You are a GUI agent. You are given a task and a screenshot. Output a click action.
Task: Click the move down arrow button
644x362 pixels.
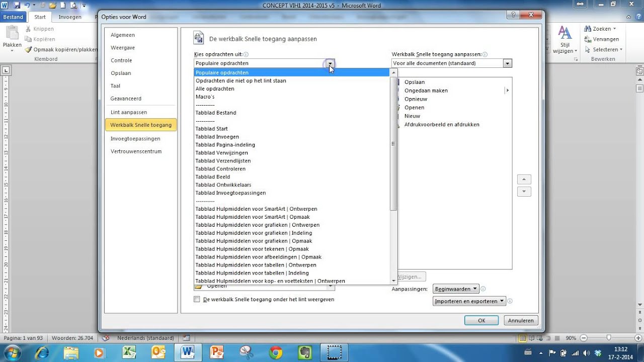[x=524, y=192]
